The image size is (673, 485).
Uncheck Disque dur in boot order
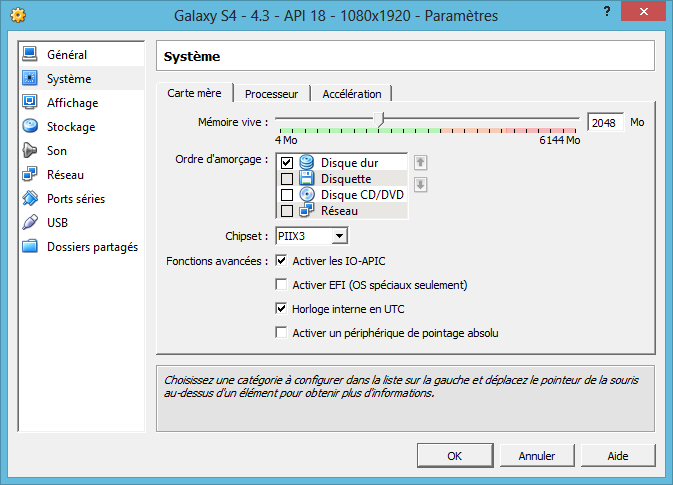pos(287,163)
